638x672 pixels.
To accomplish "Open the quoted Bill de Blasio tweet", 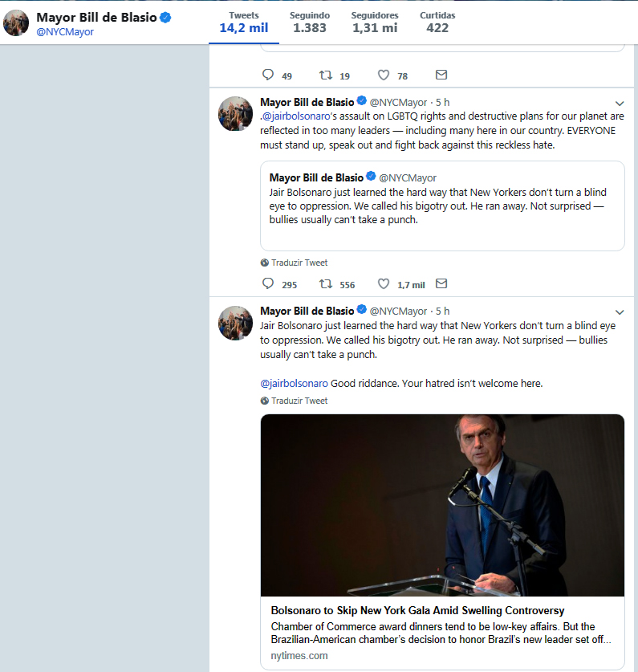I will click(x=442, y=205).
